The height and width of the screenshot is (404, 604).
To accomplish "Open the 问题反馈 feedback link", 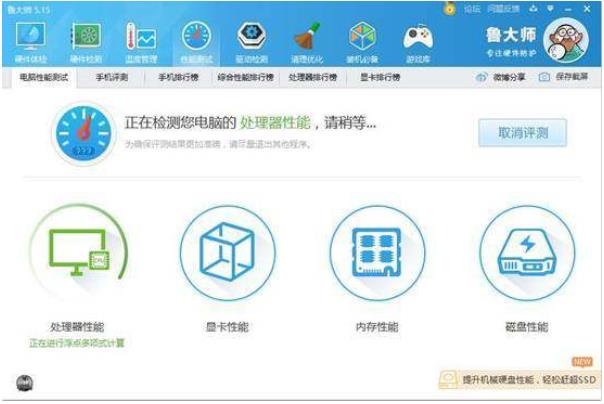I will (503, 8).
